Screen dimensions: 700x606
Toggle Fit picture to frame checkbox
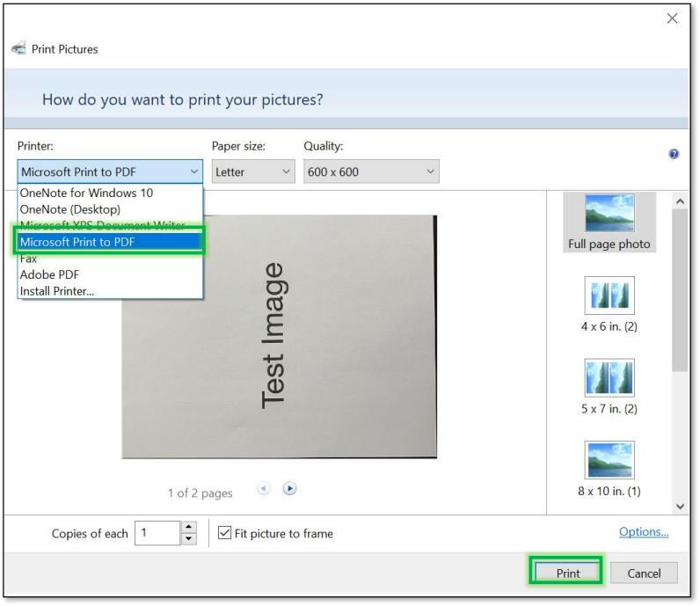coord(225,533)
